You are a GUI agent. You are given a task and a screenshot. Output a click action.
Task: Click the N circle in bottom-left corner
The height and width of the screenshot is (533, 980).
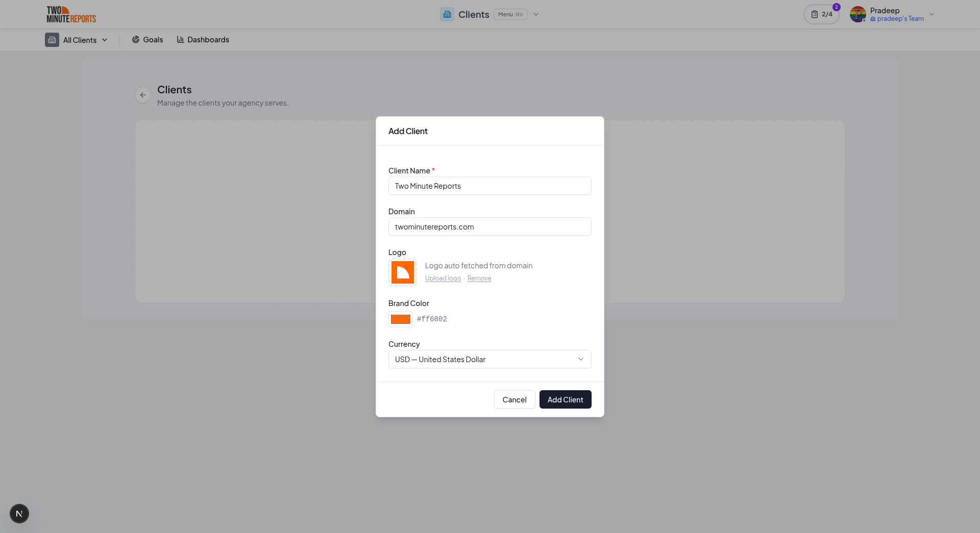click(19, 514)
